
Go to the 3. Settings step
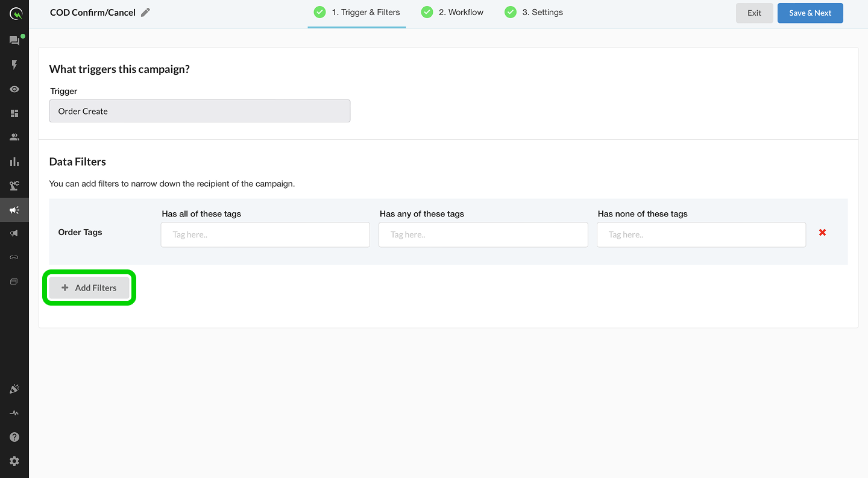point(534,13)
